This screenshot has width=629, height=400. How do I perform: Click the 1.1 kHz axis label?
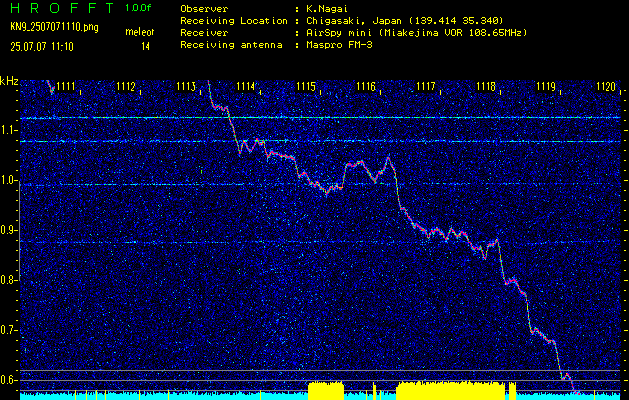[x=8, y=130]
